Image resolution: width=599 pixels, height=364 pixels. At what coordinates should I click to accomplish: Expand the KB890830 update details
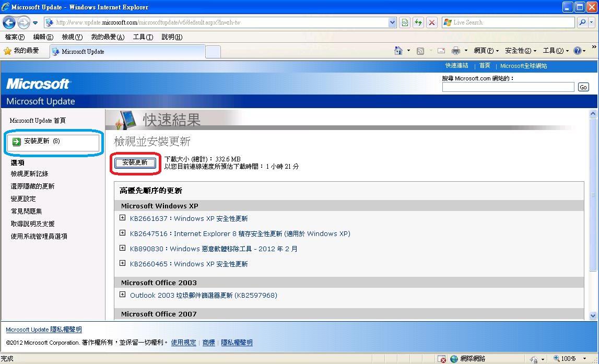(122, 248)
